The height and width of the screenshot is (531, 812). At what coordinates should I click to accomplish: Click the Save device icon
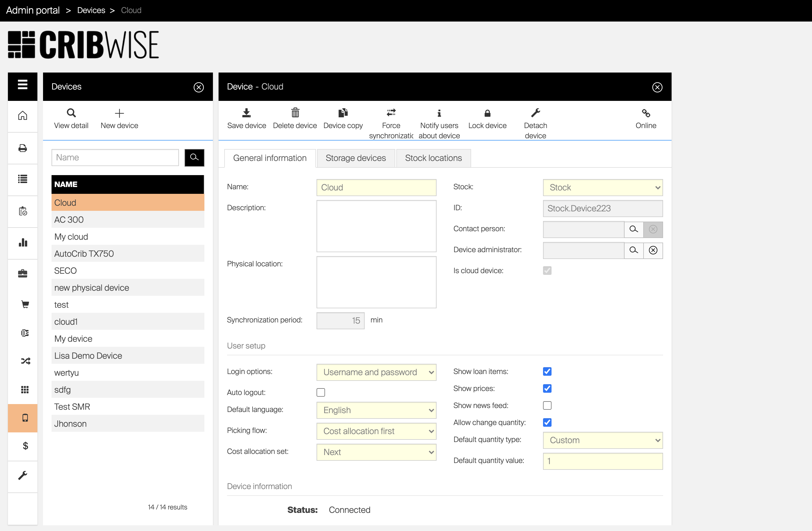pos(246,113)
